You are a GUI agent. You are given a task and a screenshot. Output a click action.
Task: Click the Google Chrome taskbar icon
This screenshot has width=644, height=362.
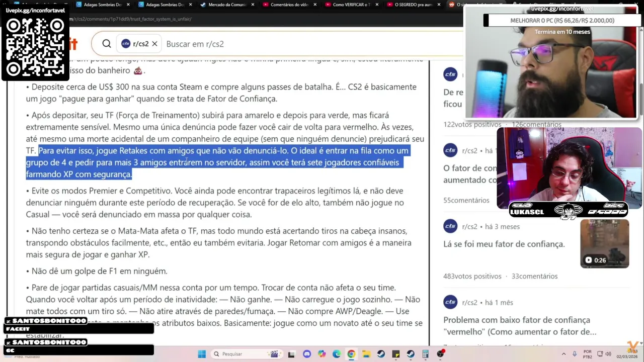pyautogui.click(x=351, y=354)
